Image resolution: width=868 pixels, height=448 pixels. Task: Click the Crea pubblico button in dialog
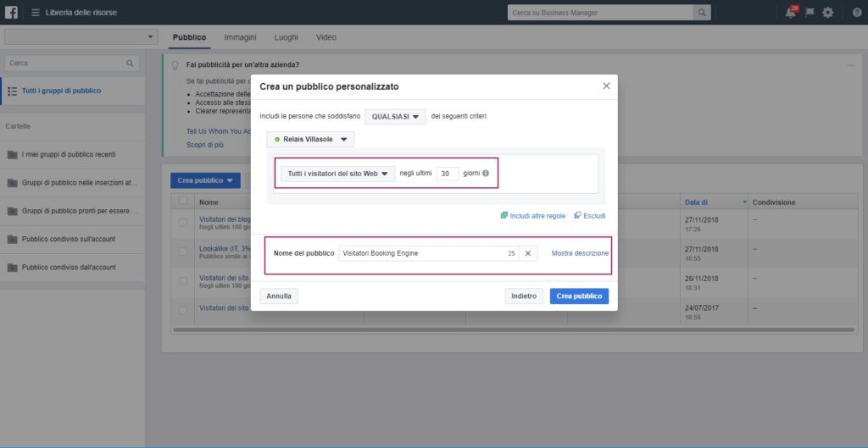[x=579, y=296]
